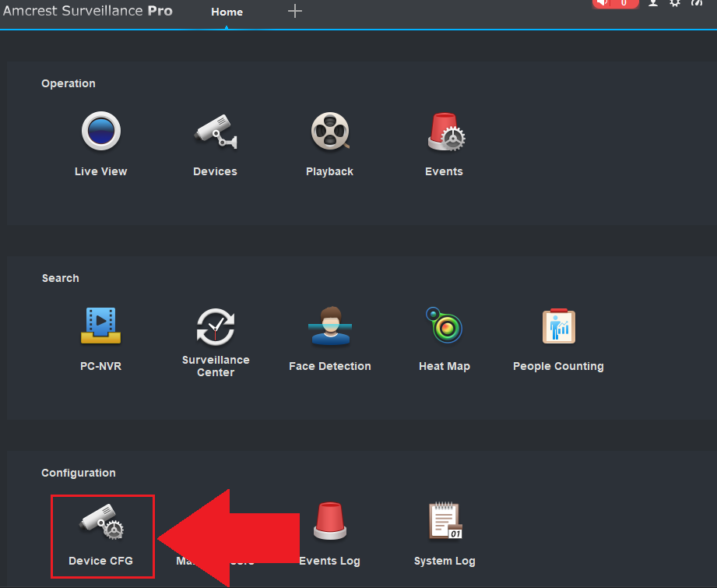Open the Heat Map icon

click(445, 326)
